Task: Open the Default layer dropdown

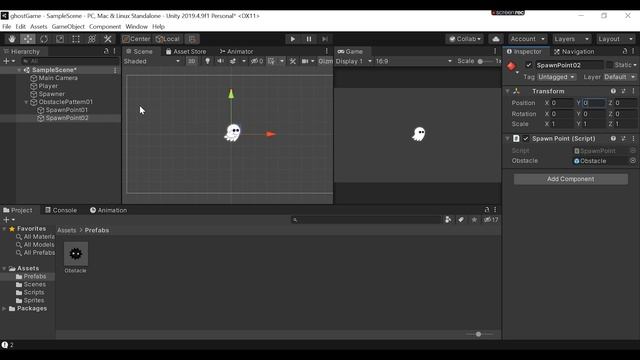Action: [x=620, y=77]
